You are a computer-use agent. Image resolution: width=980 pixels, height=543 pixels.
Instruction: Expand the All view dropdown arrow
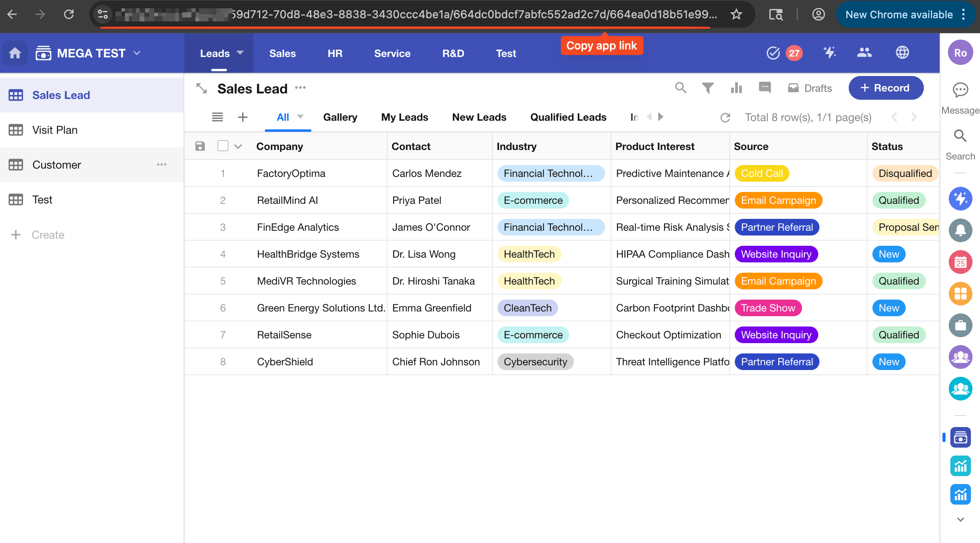[x=300, y=117]
